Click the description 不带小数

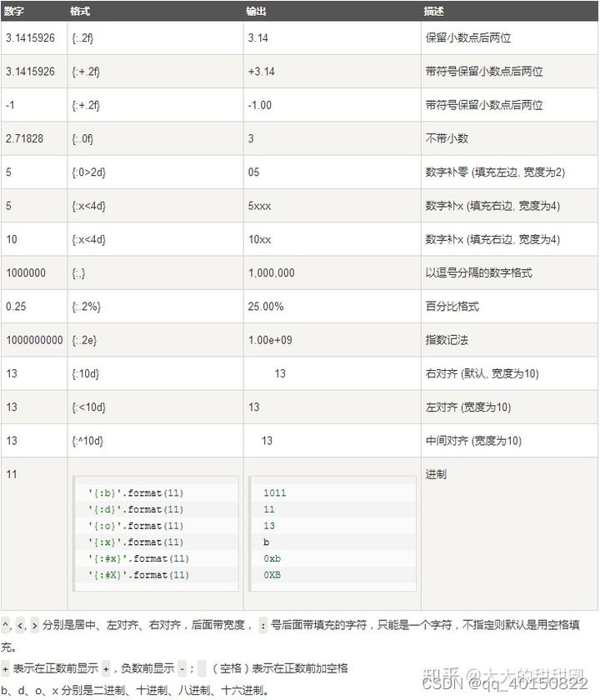[447, 138]
